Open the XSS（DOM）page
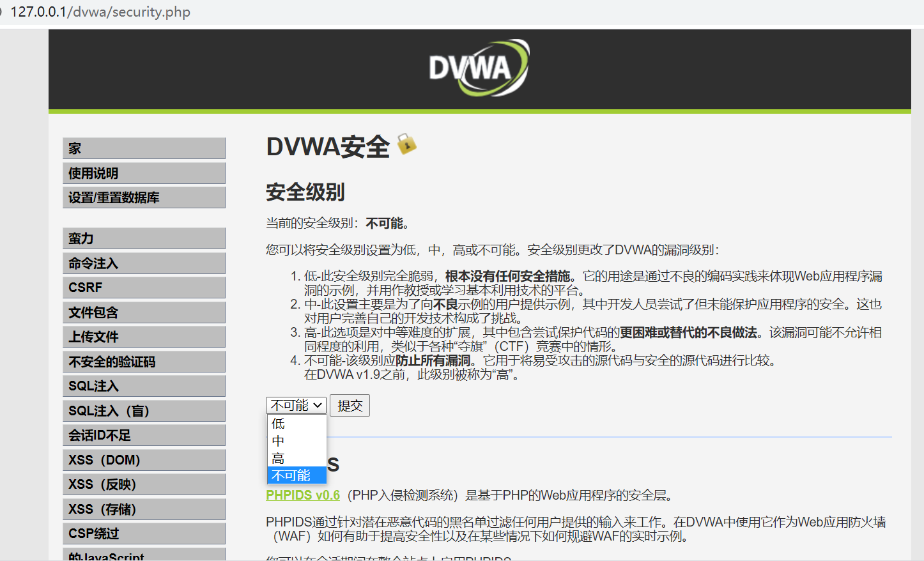924x561 pixels. [144, 460]
